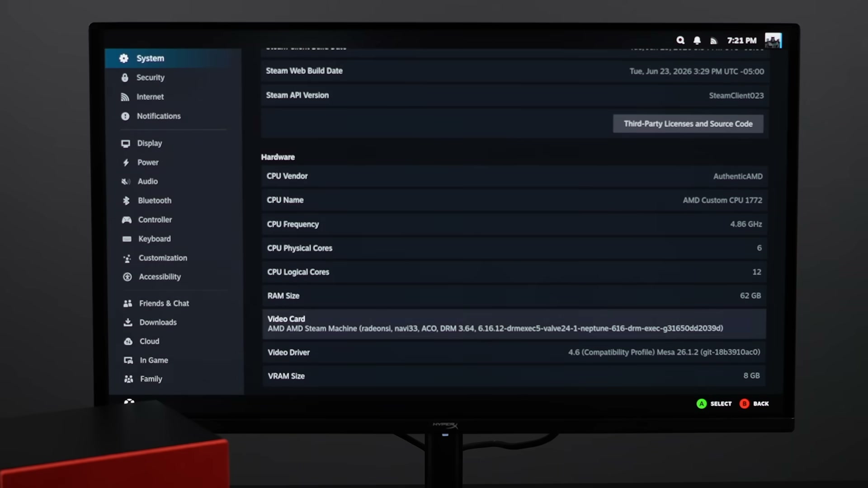
Task: Open the user profile avatar
Action: click(x=773, y=41)
